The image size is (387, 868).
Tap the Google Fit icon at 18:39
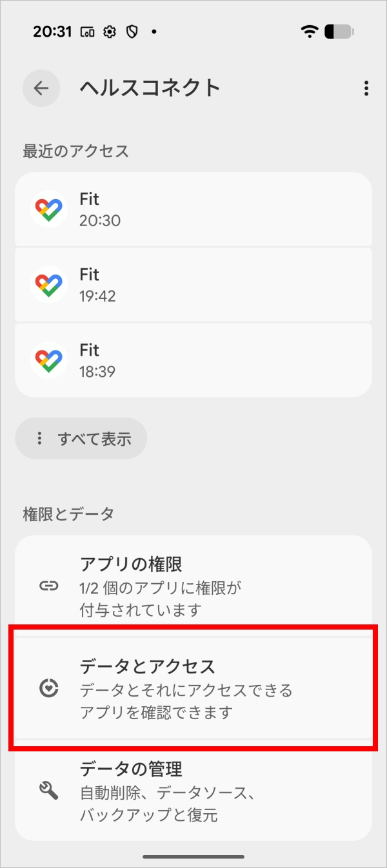click(49, 360)
